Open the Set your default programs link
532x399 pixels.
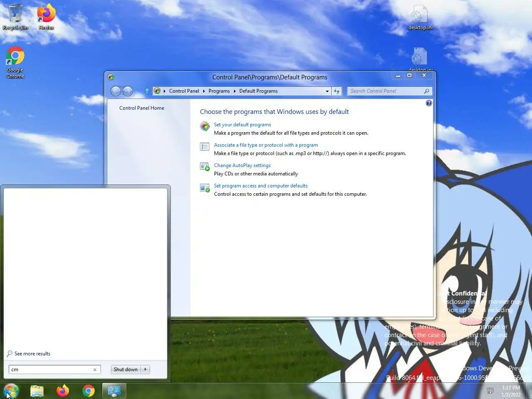tap(242, 125)
